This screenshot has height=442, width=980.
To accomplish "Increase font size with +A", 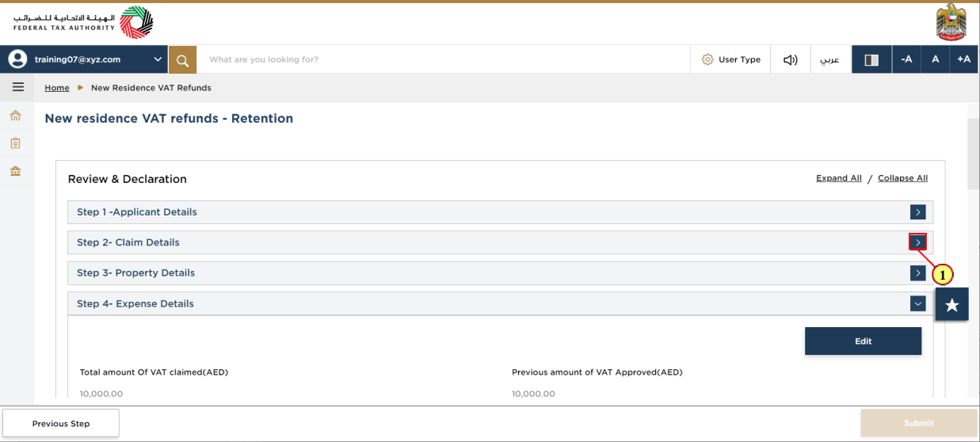I will (963, 59).
